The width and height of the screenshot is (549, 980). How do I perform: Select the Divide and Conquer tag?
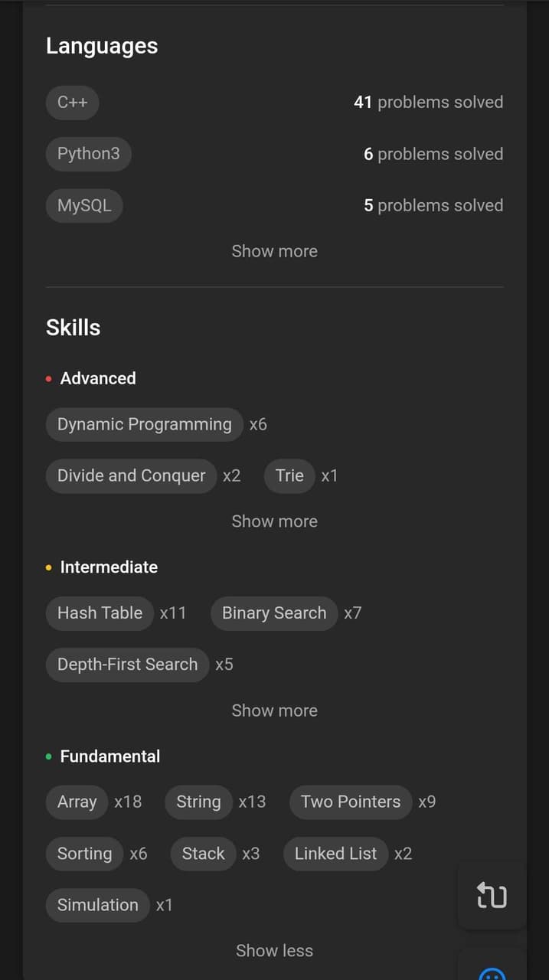(132, 475)
